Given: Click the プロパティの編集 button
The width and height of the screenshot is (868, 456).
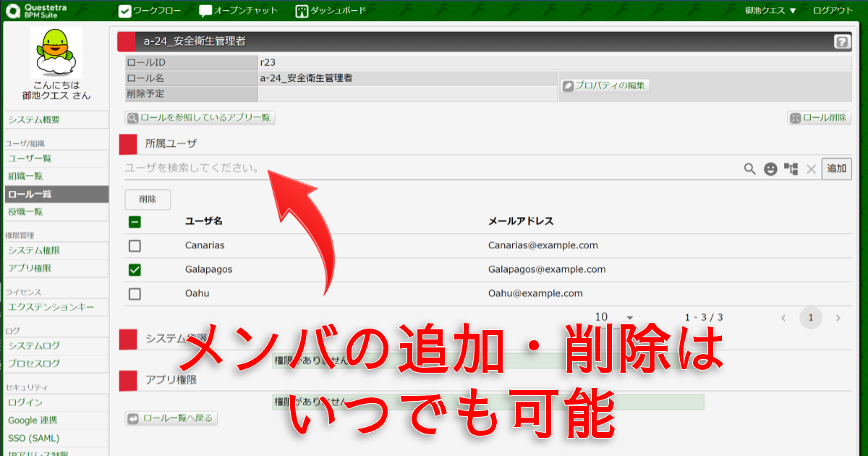Looking at the screenshot, I should (605, 85).
